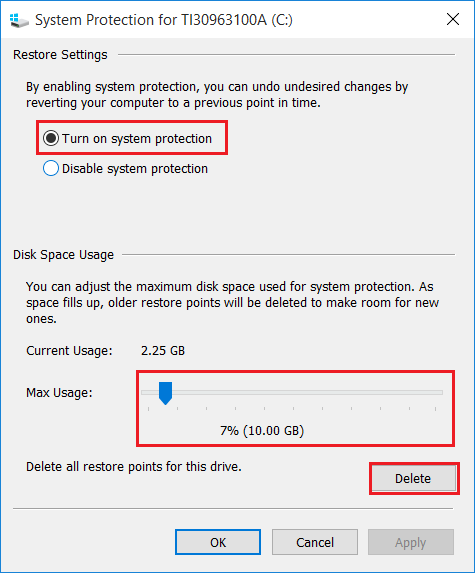
Task: Click the Delete all restore points description text
Action: tap(134, 467)
